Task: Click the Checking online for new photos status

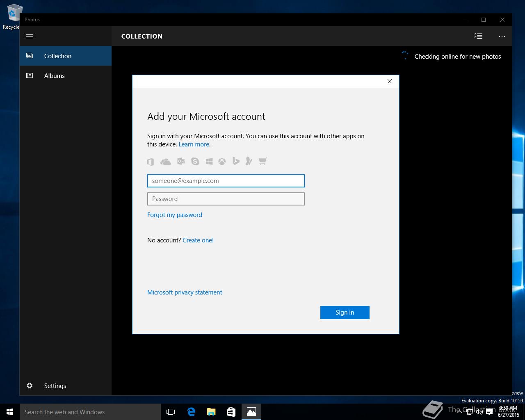Action: tap(458, 57)
